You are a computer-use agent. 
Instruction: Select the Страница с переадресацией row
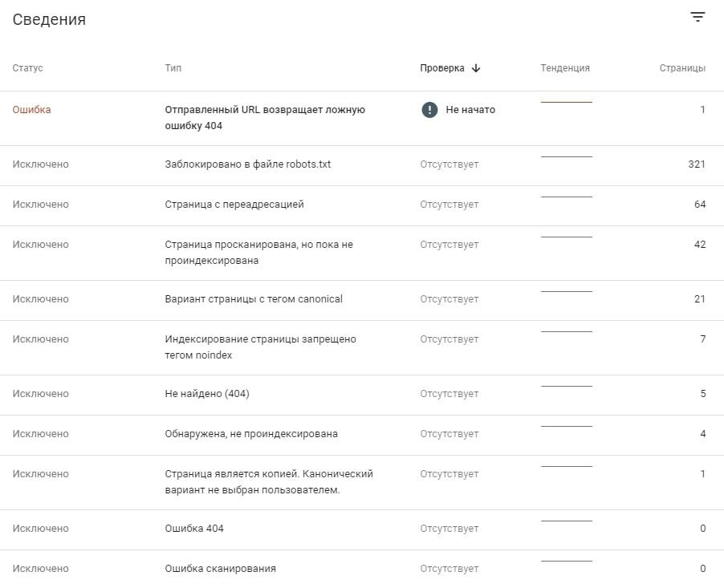[x=362, y=206]
